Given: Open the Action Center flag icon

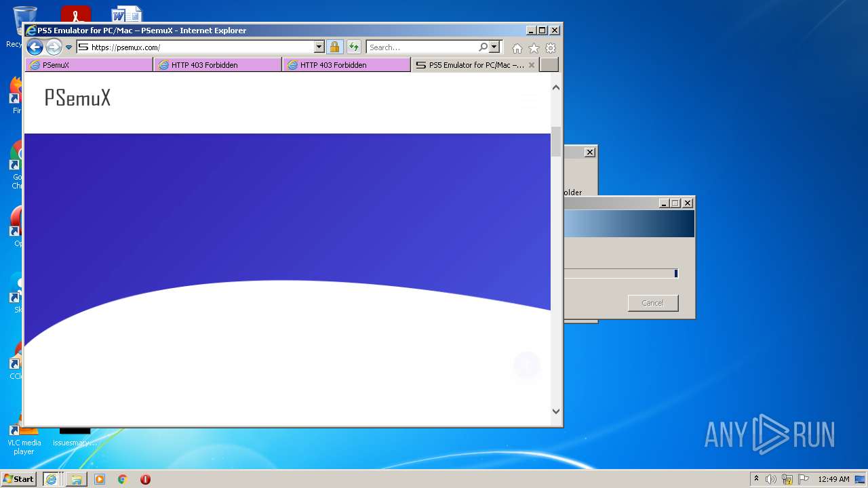Looking at the screenshot, I should (804, 479).
